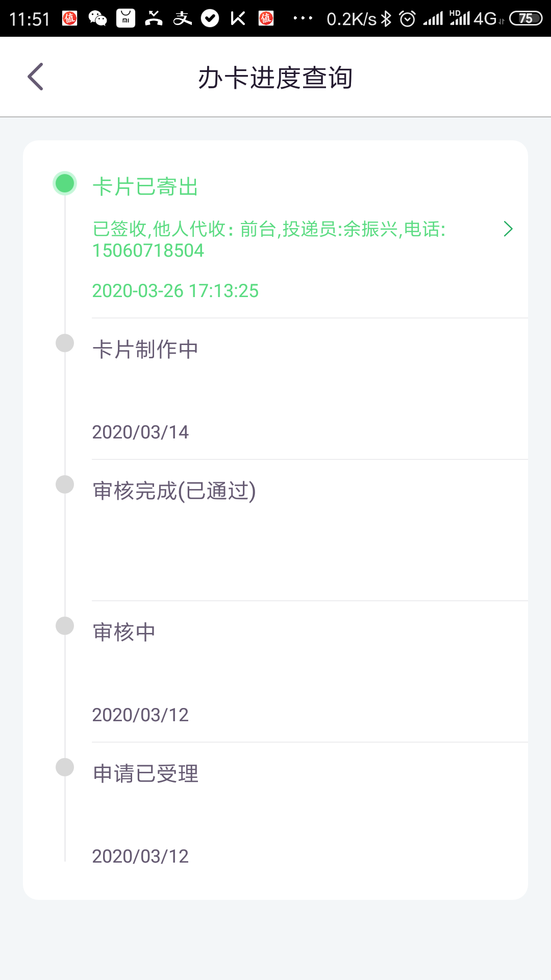Tap the 卡片制作中 step entry
Image resolution: width=551 pixels, height=980 pixels.
[x=310, y=389]
